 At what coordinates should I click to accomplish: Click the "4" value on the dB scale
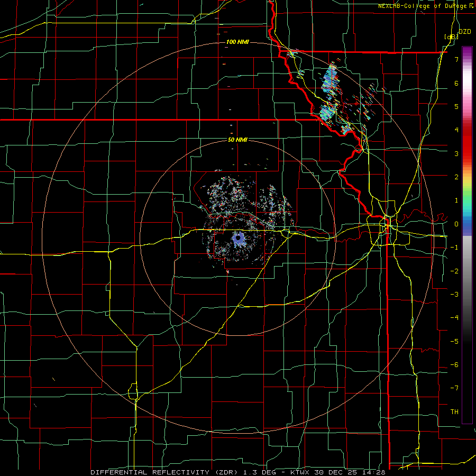456,130
